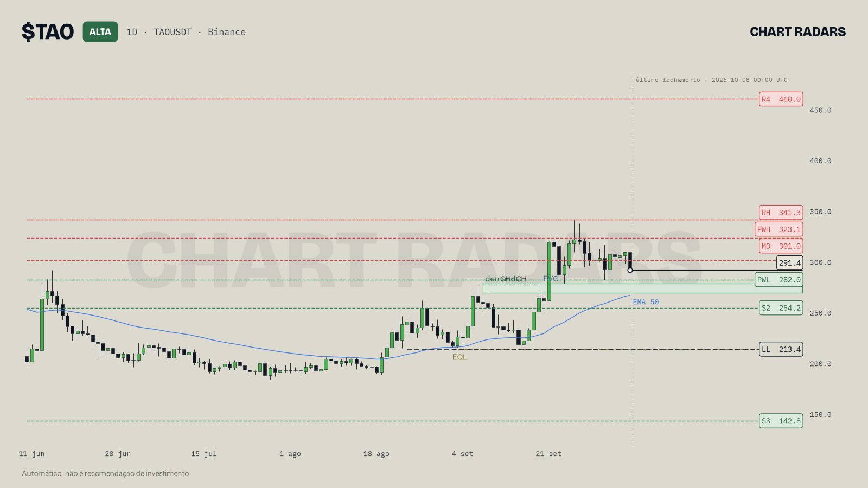Click the PWL 282.0 level label
Image resolution: width=868 pixels, height=488 pixels.
click(778, 280)
